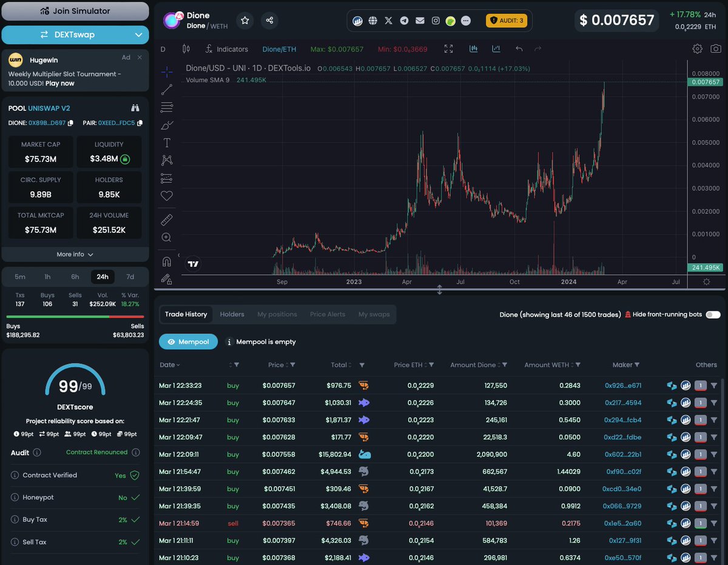Open the Amount WETH column filter
The width and height of the screenshot is (728, 565).
(x=578, y=365)
